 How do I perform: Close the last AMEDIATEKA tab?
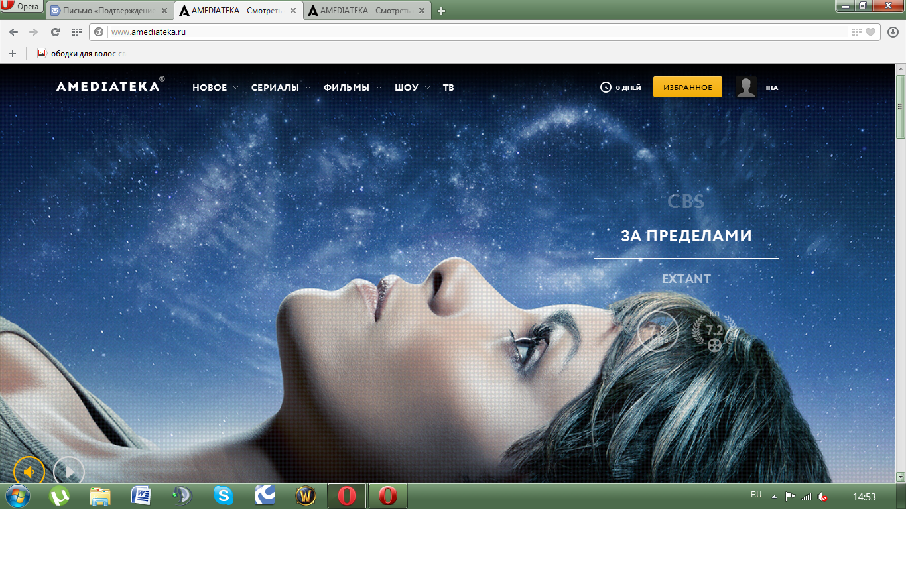(x=422, y=11)
